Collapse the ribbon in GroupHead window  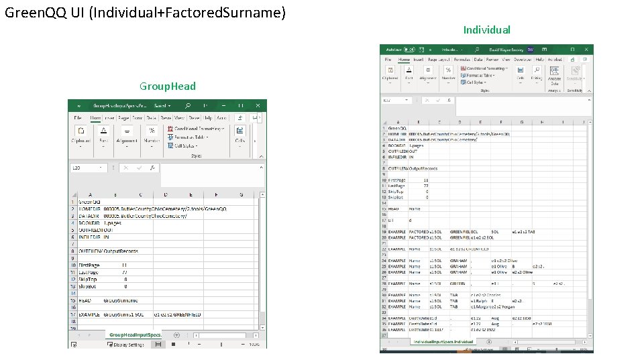(x=261, y=156)
